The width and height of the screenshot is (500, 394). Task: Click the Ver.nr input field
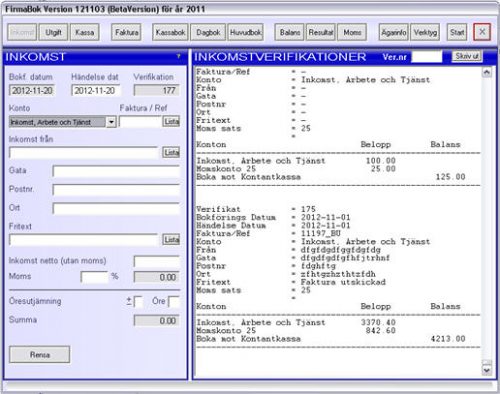(x=427, y=57)
